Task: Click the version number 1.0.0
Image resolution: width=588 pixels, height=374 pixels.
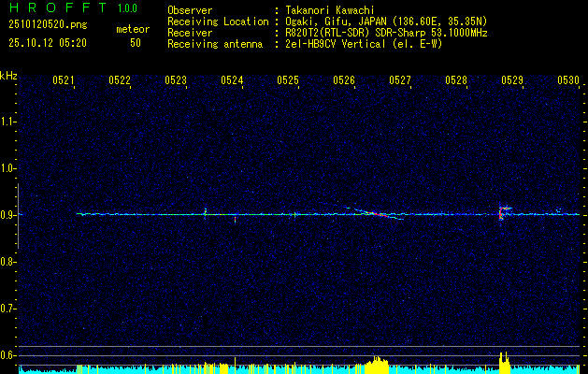Action: [127, 8]
